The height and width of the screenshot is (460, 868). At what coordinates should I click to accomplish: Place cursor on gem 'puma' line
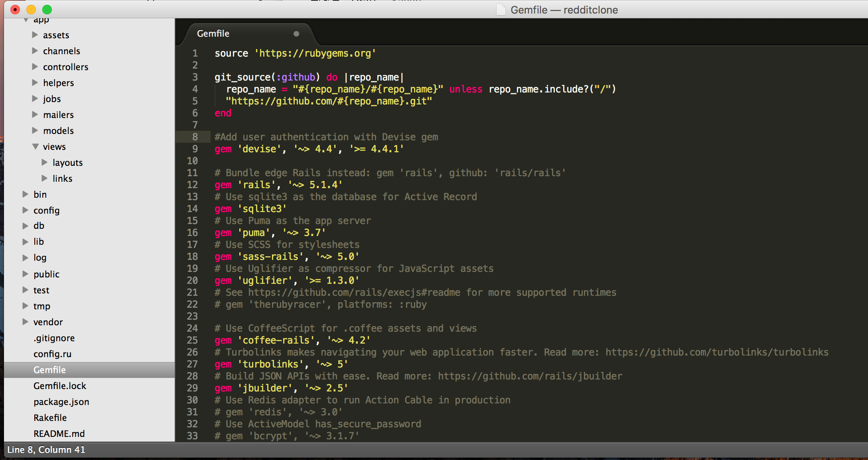[270, 233]
